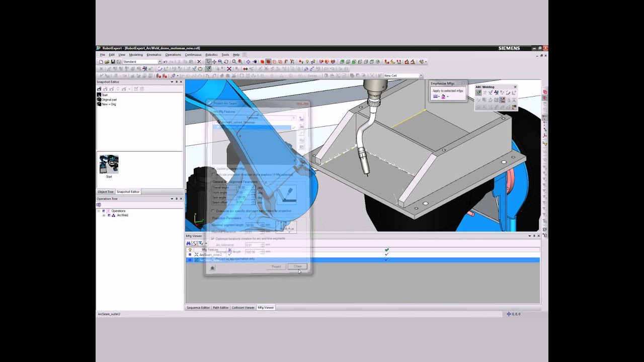Click highlighted icon in ARC Welding second row
This screenshot has height=362, width=644.
pos(502,100)
